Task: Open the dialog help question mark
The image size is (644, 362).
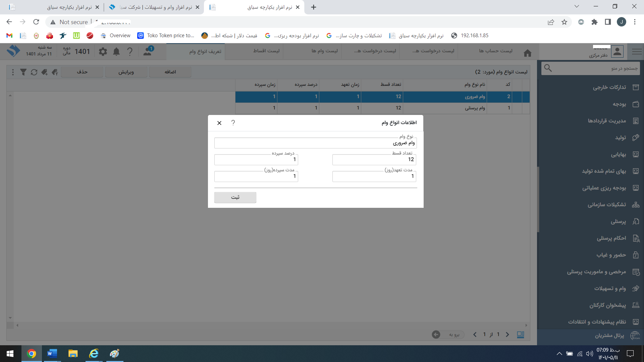Action: coord(233,123)
